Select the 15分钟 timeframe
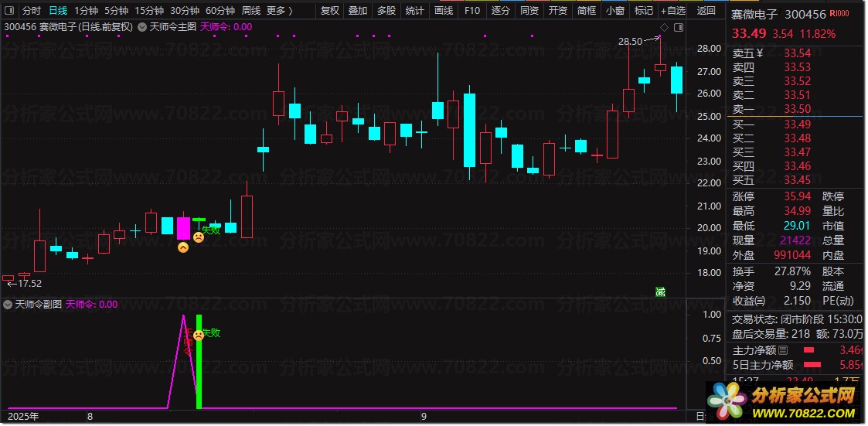This screenshot has height=426, width=868. tap(149, 11)
